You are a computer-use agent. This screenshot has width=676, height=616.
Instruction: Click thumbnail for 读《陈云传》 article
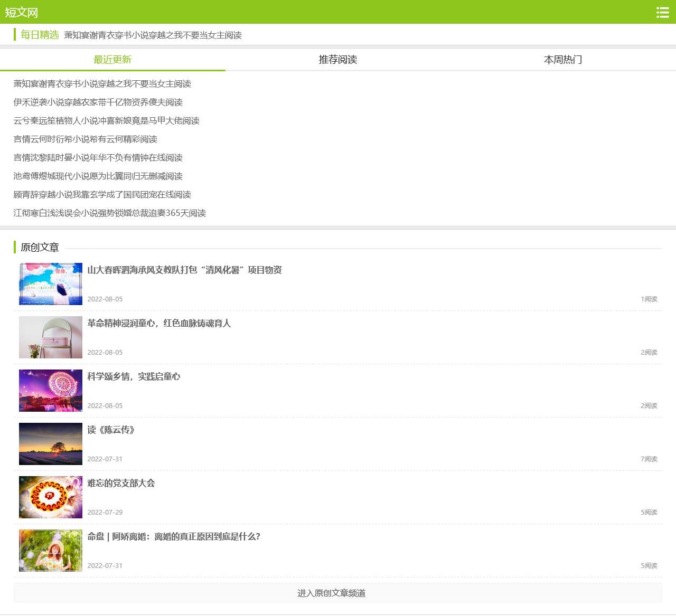point(51,444)
